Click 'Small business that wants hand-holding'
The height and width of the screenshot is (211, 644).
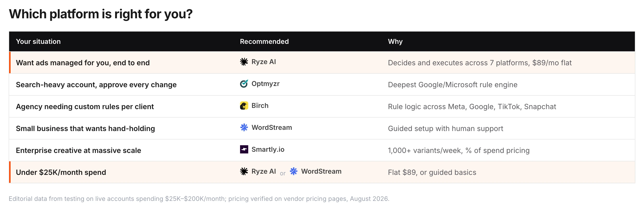[x=85, y=128]
